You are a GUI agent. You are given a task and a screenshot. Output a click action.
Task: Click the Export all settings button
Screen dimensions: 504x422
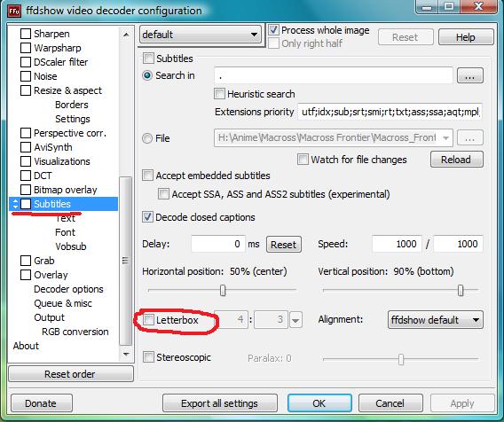tap(219, 403)
